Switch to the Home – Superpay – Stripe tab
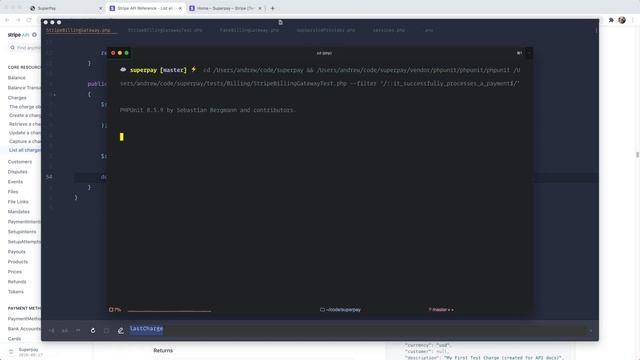This screenshot has width=640, height=360. pos(225,8)
